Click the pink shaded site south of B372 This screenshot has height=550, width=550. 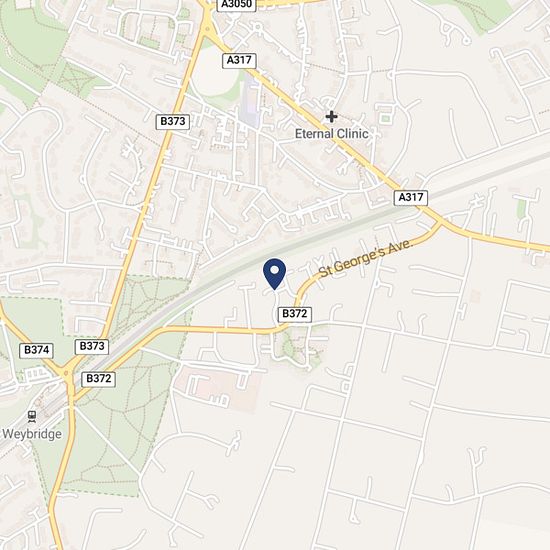point(219,388)
